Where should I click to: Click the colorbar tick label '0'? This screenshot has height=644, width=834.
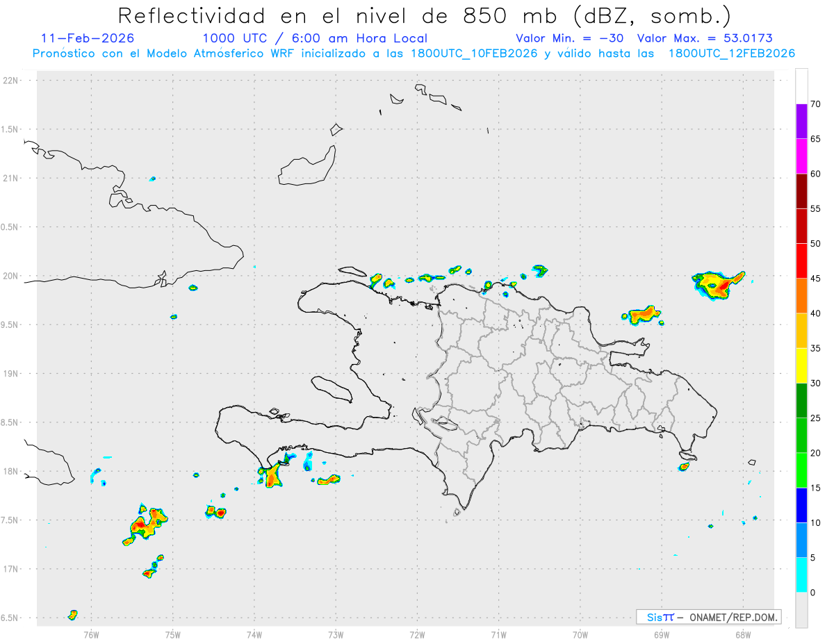[x=813, y=593]
